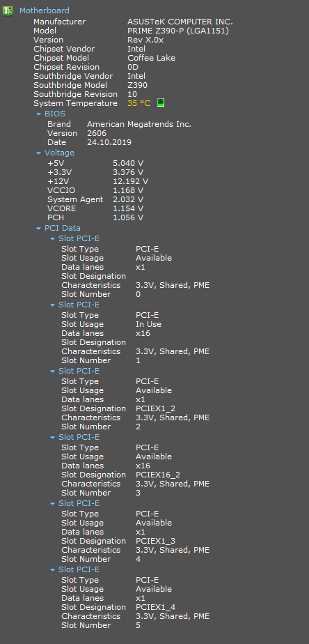
Task: Collapse the BIOS section arrow
Action: (x=38, y=114)
